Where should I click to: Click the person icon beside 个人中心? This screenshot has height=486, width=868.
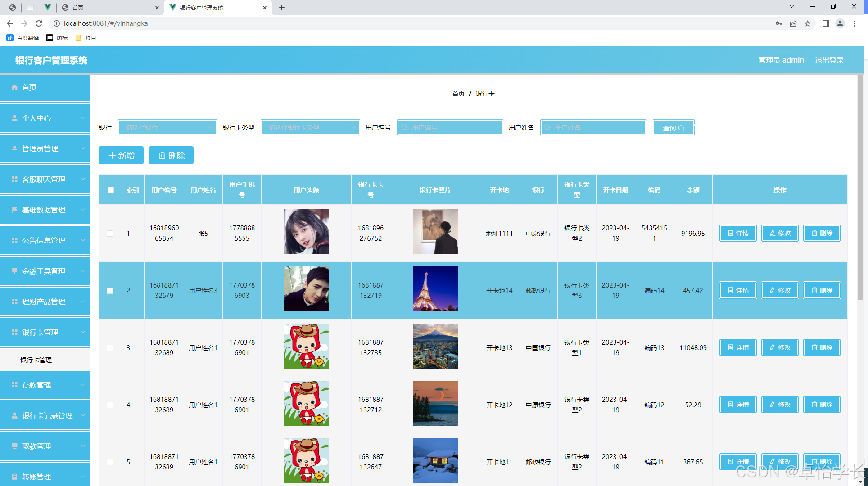(14, 118)
